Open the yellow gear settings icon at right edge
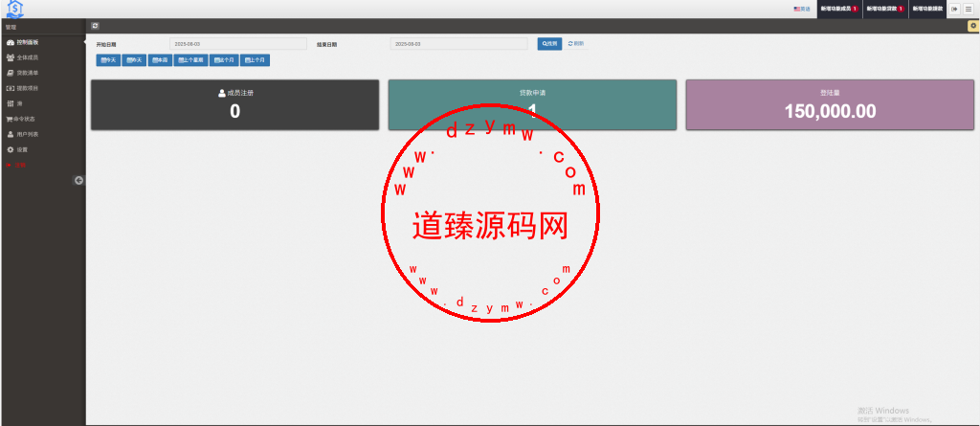Viewport: 980px width, 426px height. click(973, 26)
